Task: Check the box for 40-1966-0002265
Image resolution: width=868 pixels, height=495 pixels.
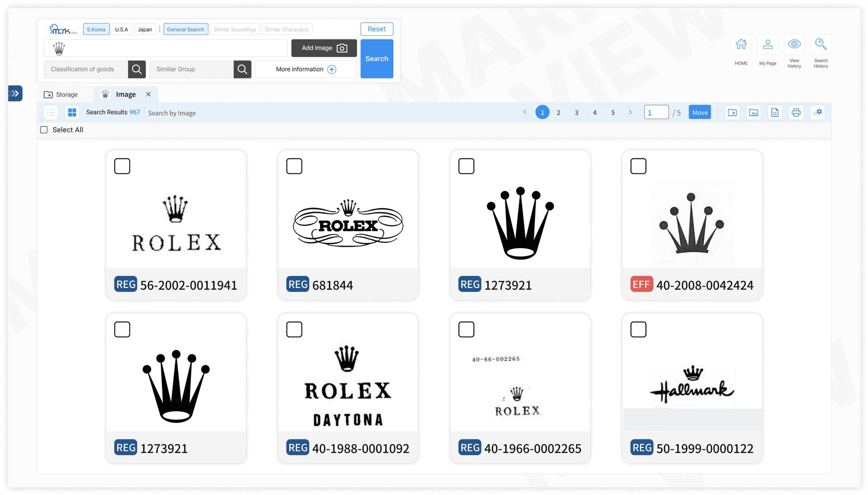Action: [466, 329]
